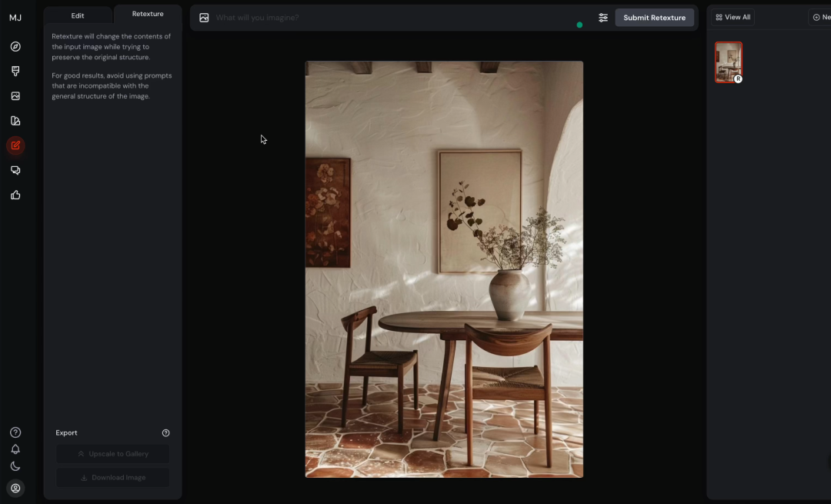The height and width of the screenshot is (504, 831).
Task: Click text 'For good results, avoid using prompts'
Action: coord(112,75)
